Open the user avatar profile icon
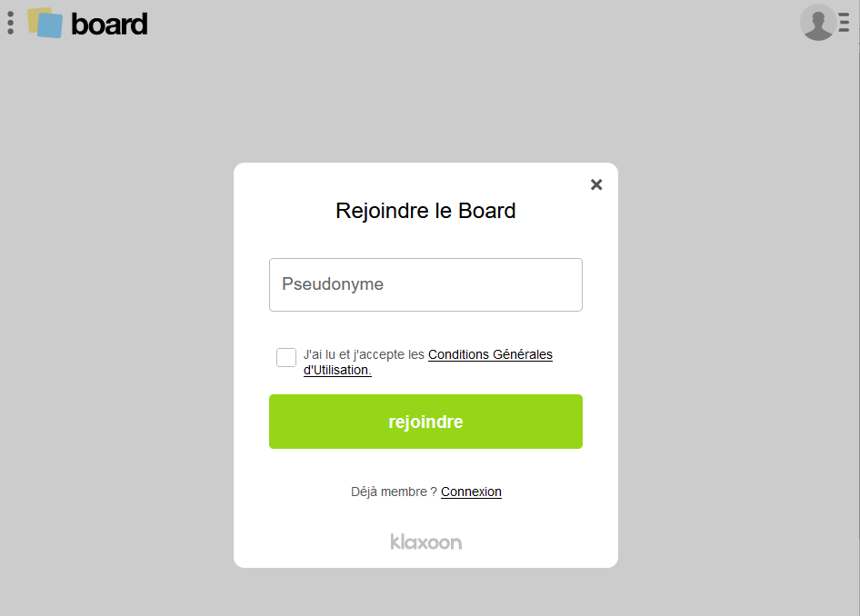Screen dimensions: 860x616 [x=817, y=23]
